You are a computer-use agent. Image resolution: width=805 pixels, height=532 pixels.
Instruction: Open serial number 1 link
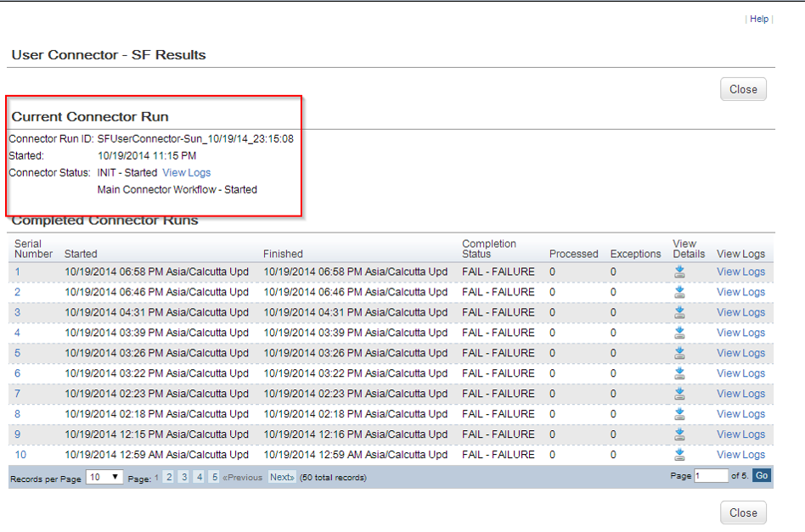[18, 272]
